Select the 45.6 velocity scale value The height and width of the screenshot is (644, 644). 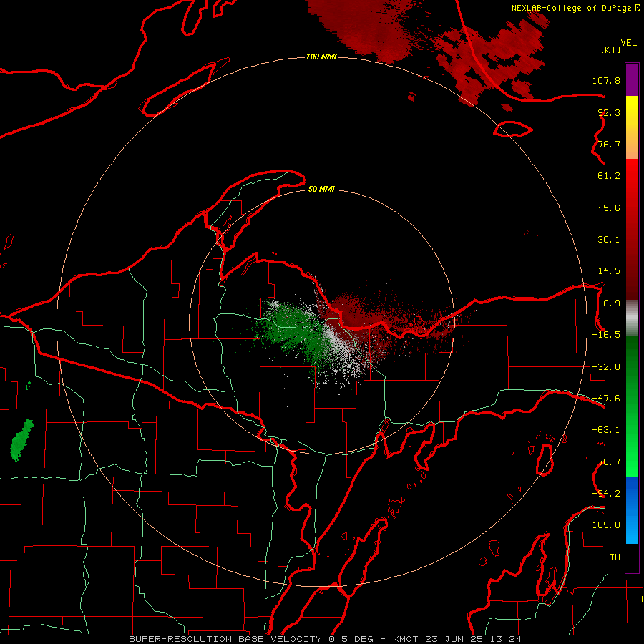click(x=609, y=208)
